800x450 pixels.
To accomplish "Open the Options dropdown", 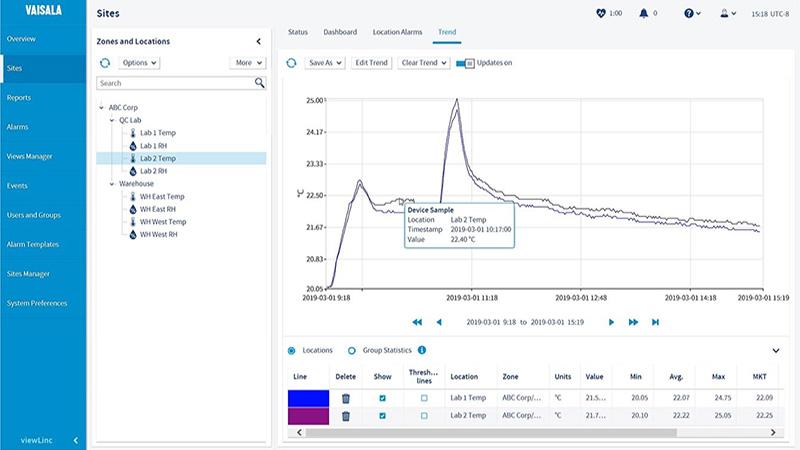I will [140, 62].
